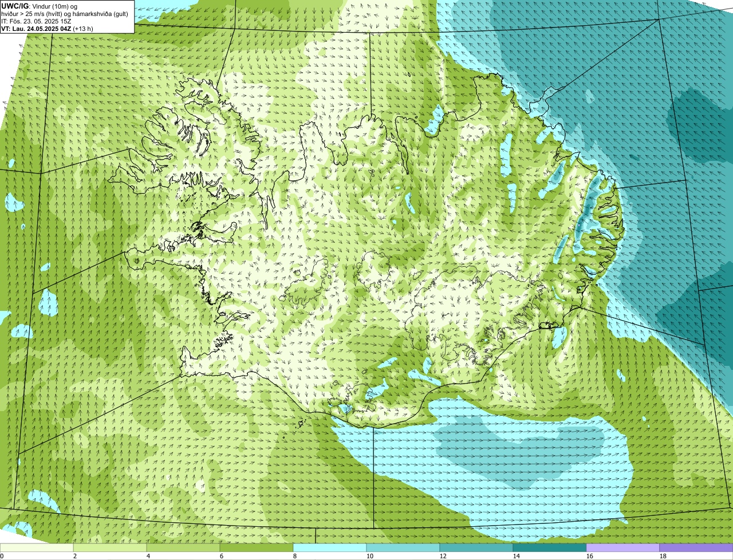
Task: Click the 16–18 m/s lavender legend swatch
Action: point(623,548)
